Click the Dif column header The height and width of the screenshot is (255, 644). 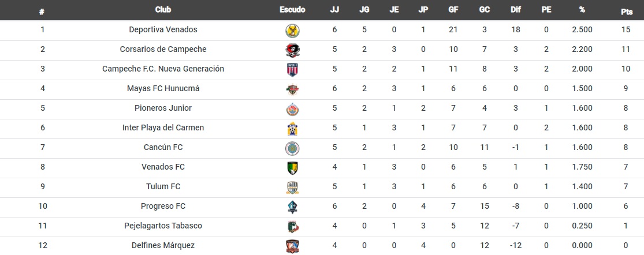(515, 10)
